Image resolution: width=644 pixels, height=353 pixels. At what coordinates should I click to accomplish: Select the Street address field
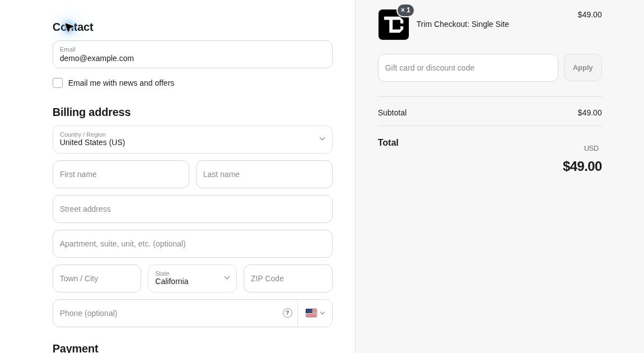pos(192,209)
